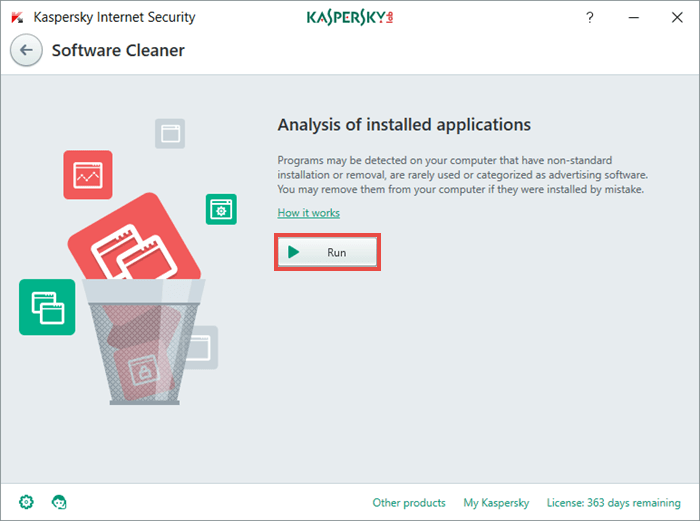Click the Kaspersky logo icon in title bar

pyautogui.click(x=17, y=17)
